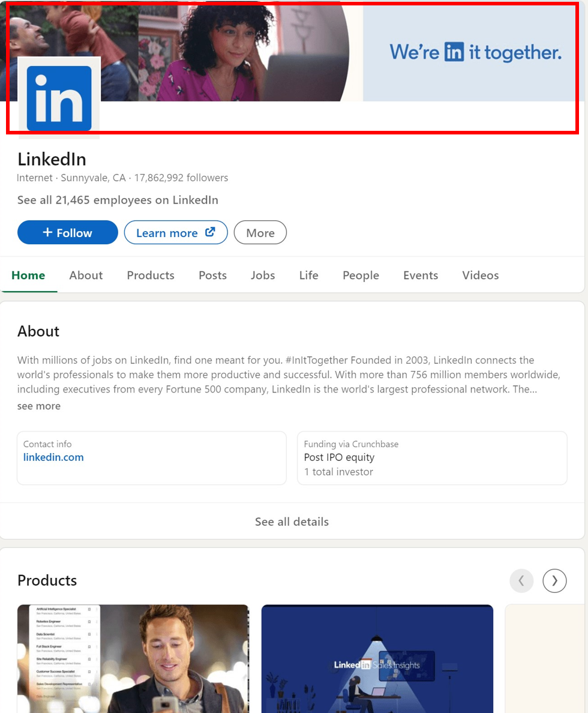The width and height of the screenshot is (588, 713).
Task: Select the Home tab
Action: pyautogui.click(x=28, y=275)
